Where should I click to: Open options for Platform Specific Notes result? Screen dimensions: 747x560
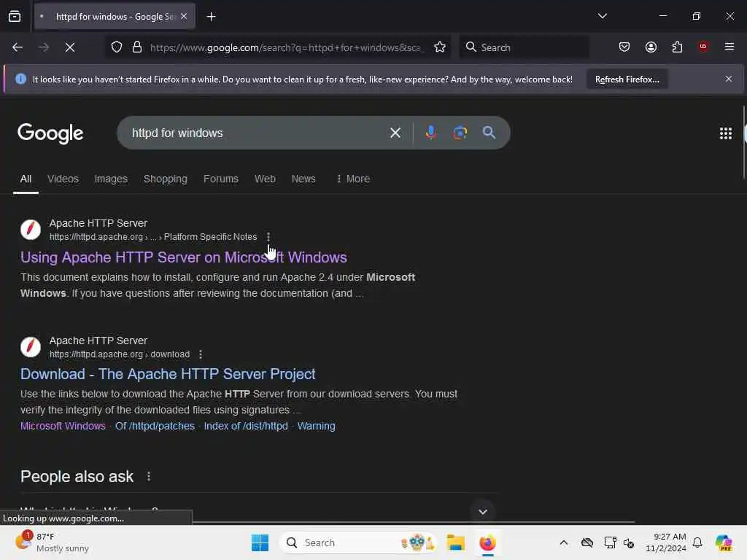click(268, 237)
